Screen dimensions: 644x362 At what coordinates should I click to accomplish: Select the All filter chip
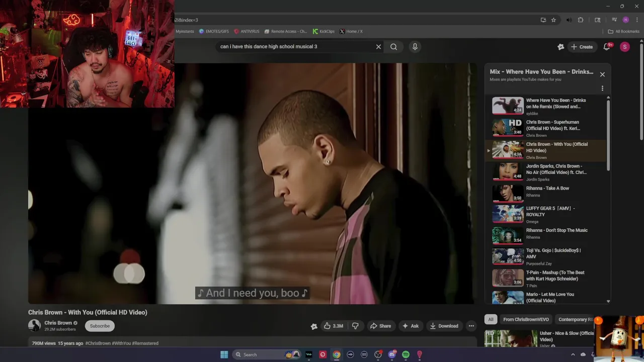tap(491, 319)
